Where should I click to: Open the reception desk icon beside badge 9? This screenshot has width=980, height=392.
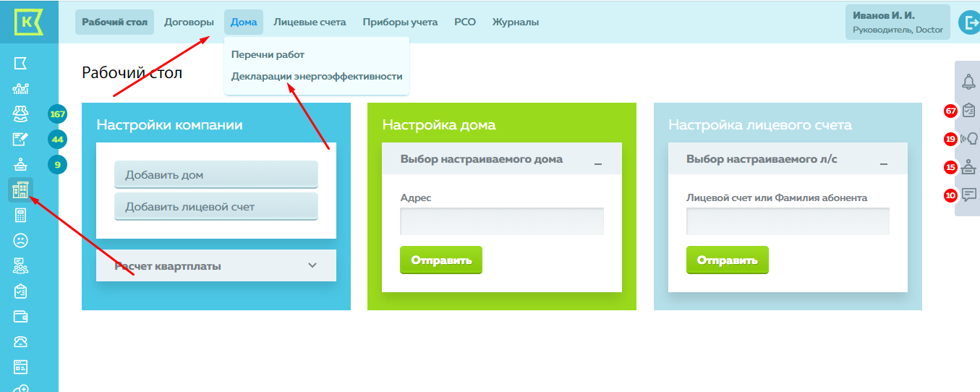click(20, 165)
